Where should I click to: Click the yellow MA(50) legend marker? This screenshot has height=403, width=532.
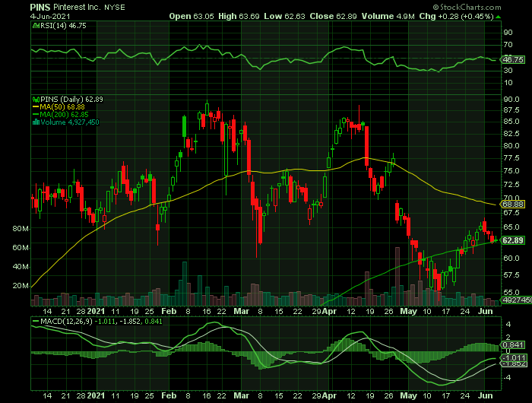[34, 106]
